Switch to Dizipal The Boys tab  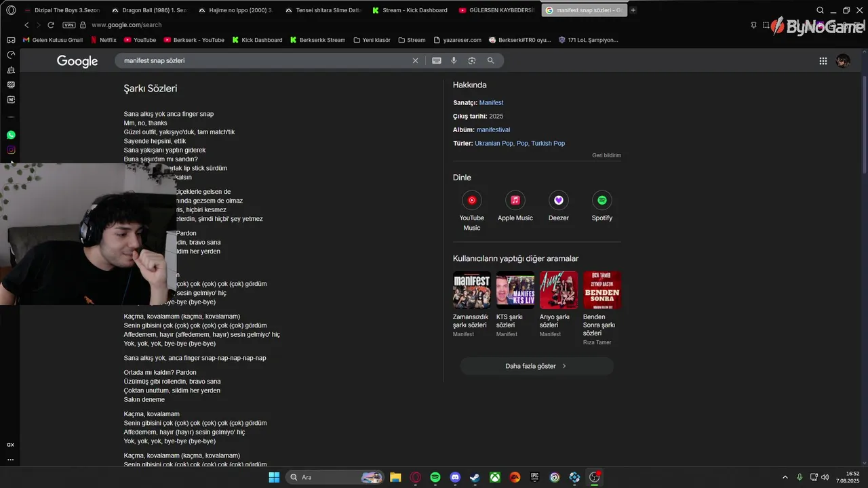[62, 10]
